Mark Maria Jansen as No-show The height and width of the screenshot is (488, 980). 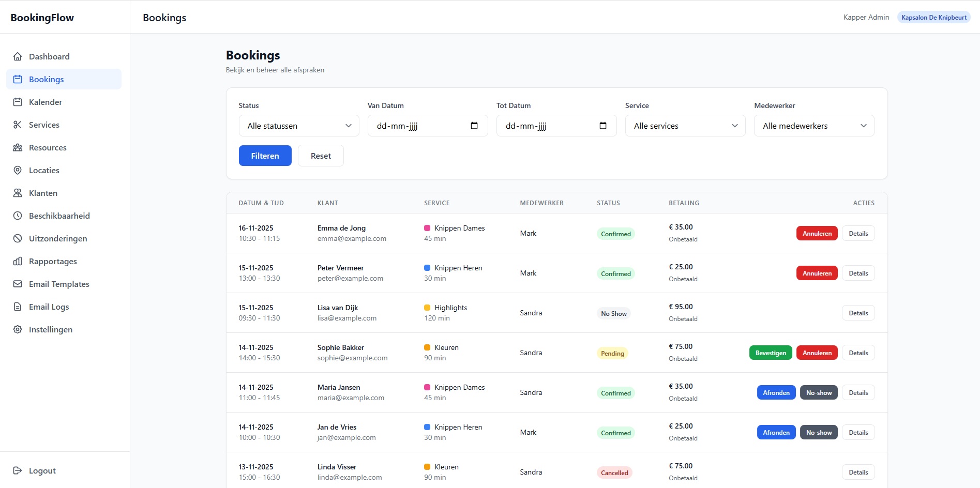click(818, 392)
